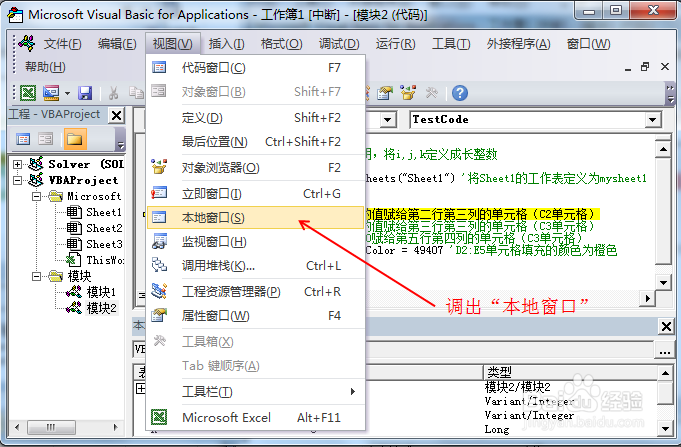The image size is (681, 447).
Task: Click the call stack icon in menu
Action: pos(159,265)
